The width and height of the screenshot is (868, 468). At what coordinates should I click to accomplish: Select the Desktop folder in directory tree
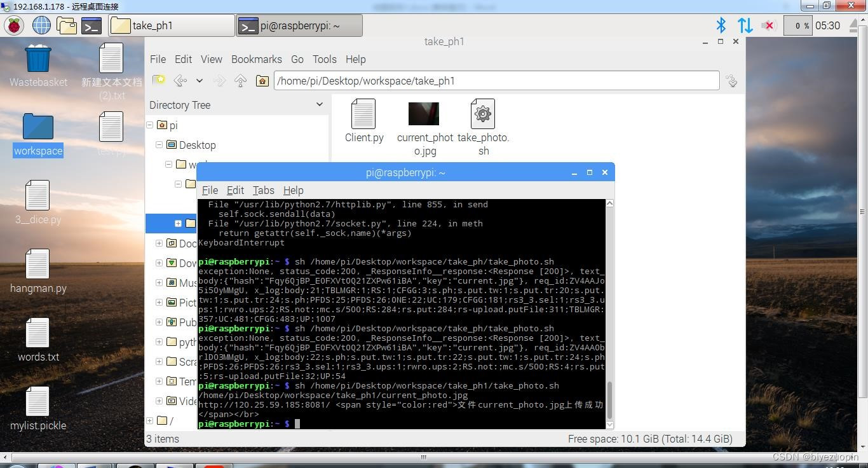[191, 145]
